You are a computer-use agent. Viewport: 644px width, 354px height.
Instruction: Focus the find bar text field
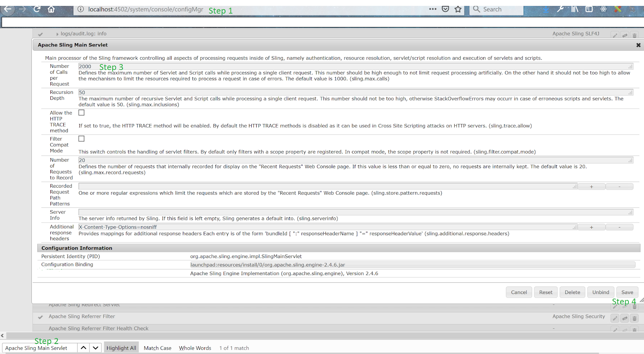pos(39,348)
